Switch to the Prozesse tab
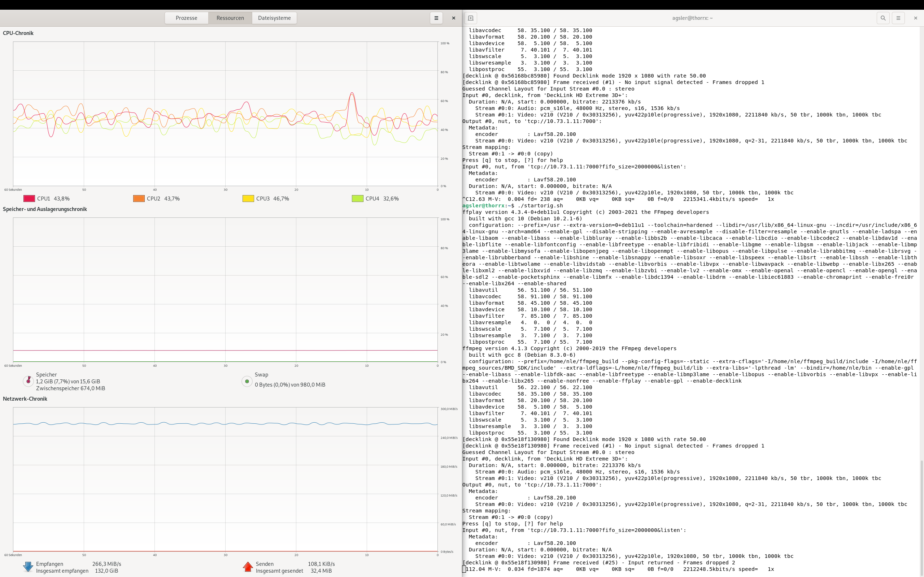The height and width of the screenshot is (577, 924). click(x=186, y=18)
